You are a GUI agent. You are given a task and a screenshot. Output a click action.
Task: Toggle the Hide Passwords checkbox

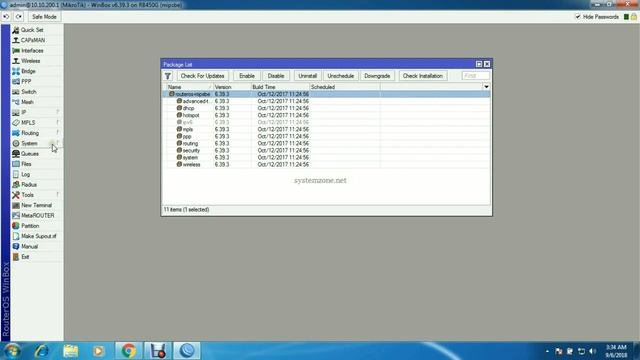[x=578, y=17]
